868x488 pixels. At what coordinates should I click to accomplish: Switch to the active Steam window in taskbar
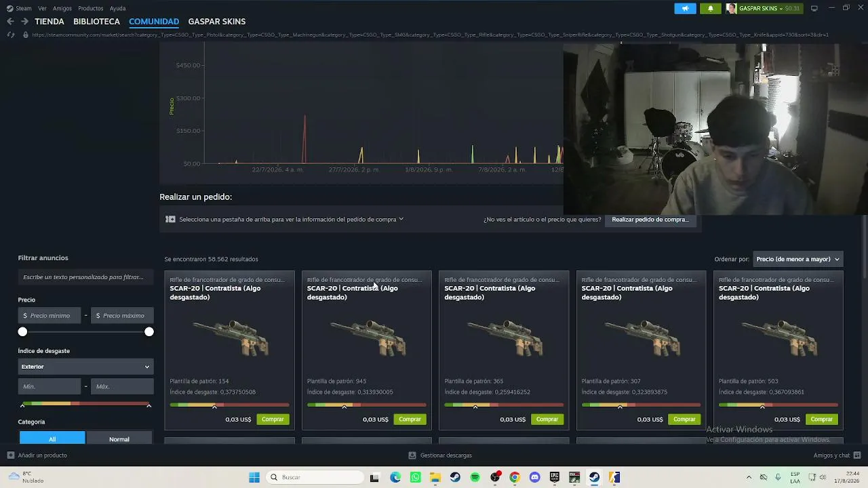pos(595,477)
